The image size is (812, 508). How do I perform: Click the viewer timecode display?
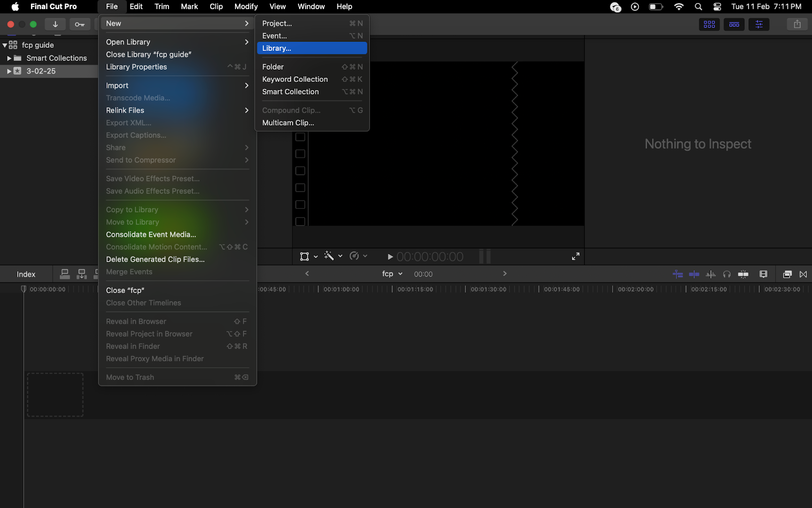(x=430, y=257)
